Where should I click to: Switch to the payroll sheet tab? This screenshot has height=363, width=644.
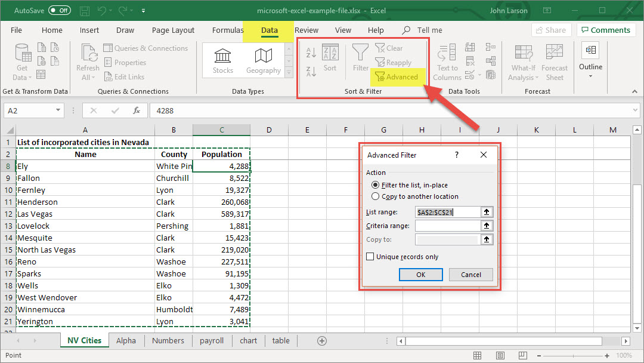coord(212,341)
